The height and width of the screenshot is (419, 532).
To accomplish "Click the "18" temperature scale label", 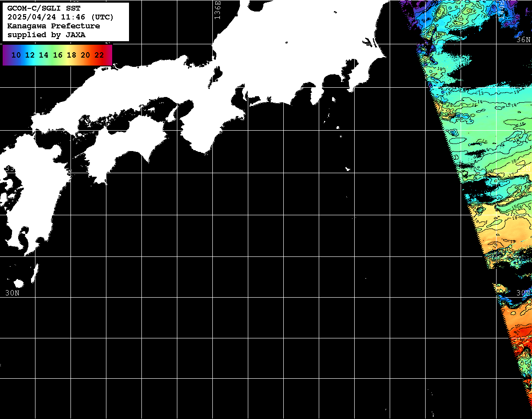I will pos(71,55).
